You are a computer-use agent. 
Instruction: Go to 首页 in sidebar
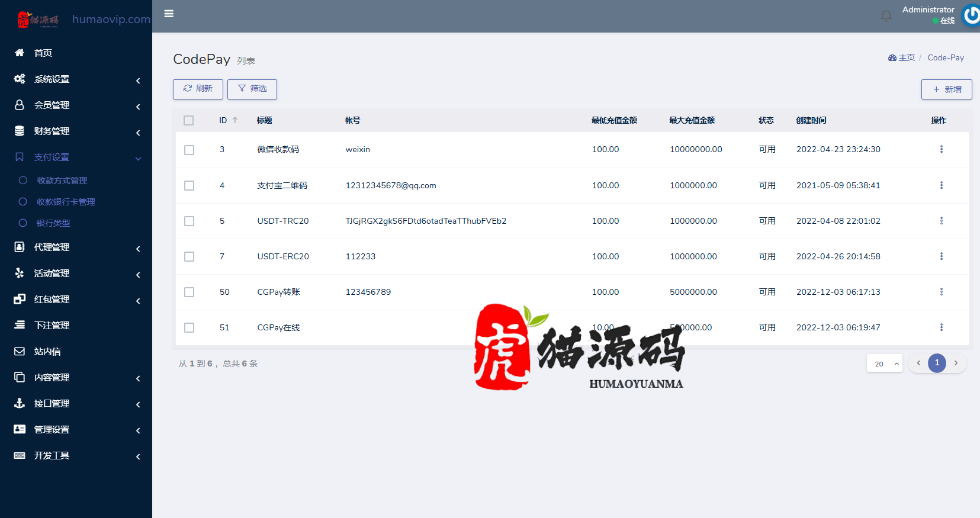(43, 53)
